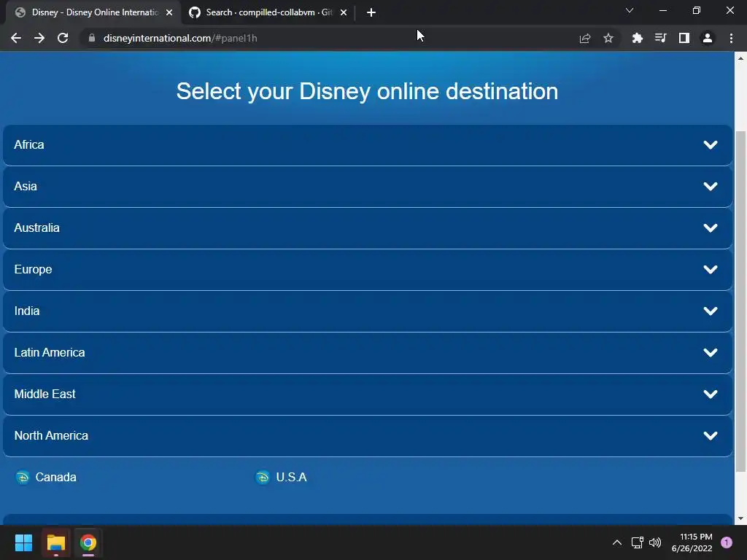Open media controls icon
The height and width of the screenshot is (560, 747).
tap(660, 38)
